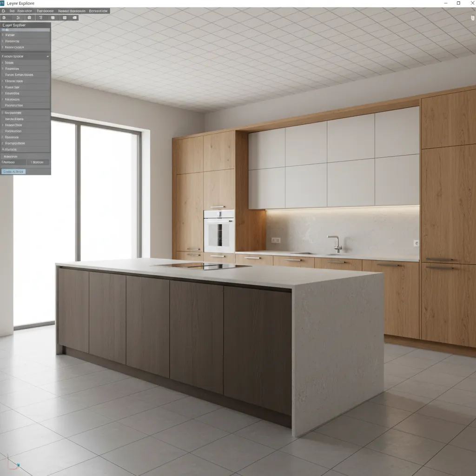Click the rightmost menu bar entry
The image size is (476, 476).
[98, 10]
